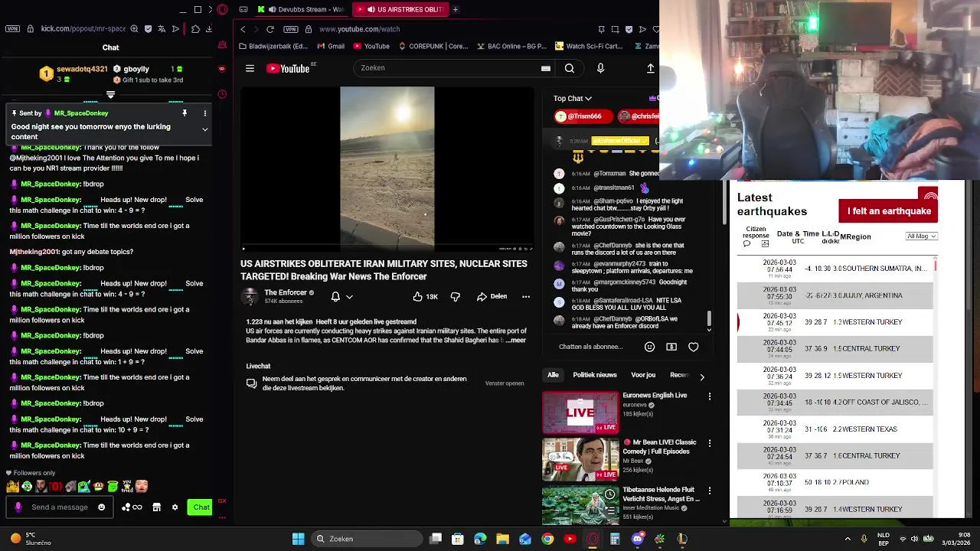Select the Politiek nieuws chip

(595, 375)
